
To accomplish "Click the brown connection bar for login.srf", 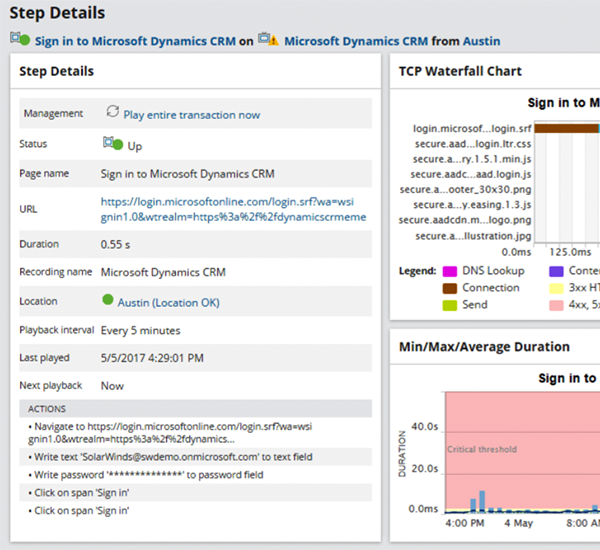I will (566, 128).
